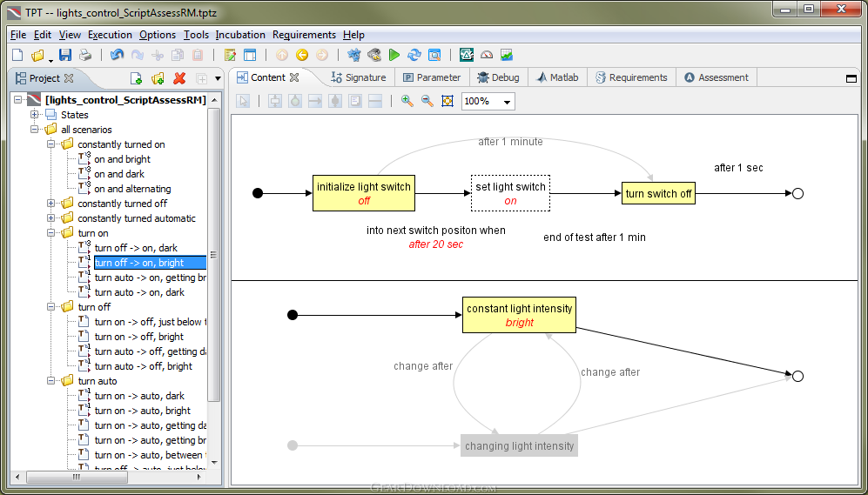Click the Save icon in main toolbar
Image resolution: width=868 pixels, height=495 pixels.
click(65, 55)
